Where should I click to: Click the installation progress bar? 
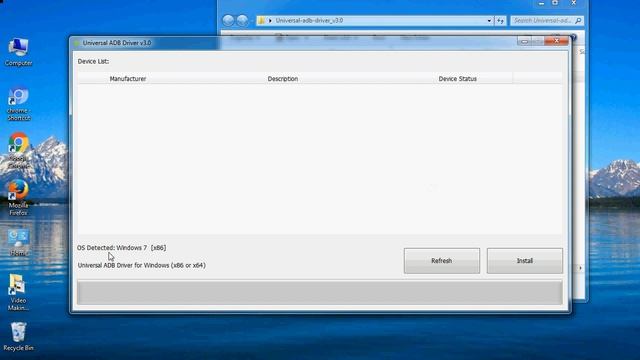point(320,292)
